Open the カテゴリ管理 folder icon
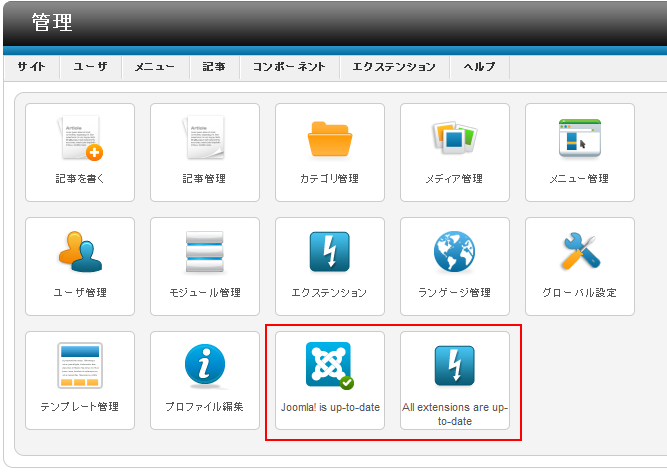The height and width of the screenshot is (473, 667). (330, 139)
